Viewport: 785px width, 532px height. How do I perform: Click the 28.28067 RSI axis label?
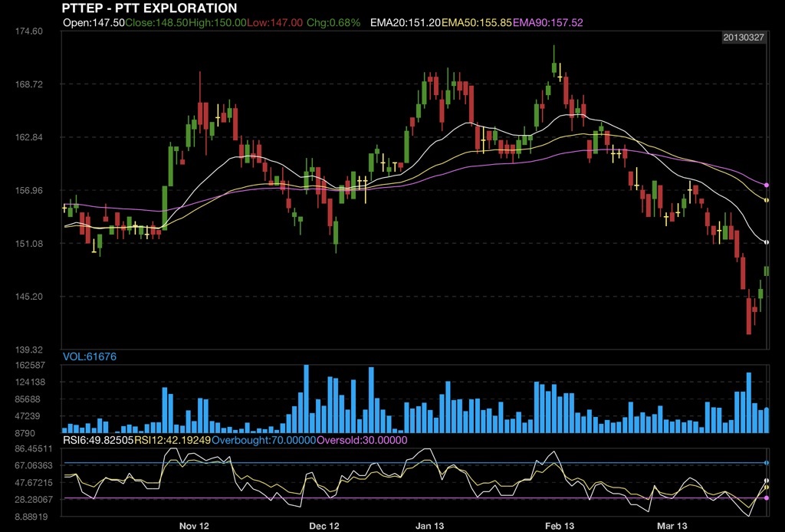pyautogui.click(x=34, y=500)
